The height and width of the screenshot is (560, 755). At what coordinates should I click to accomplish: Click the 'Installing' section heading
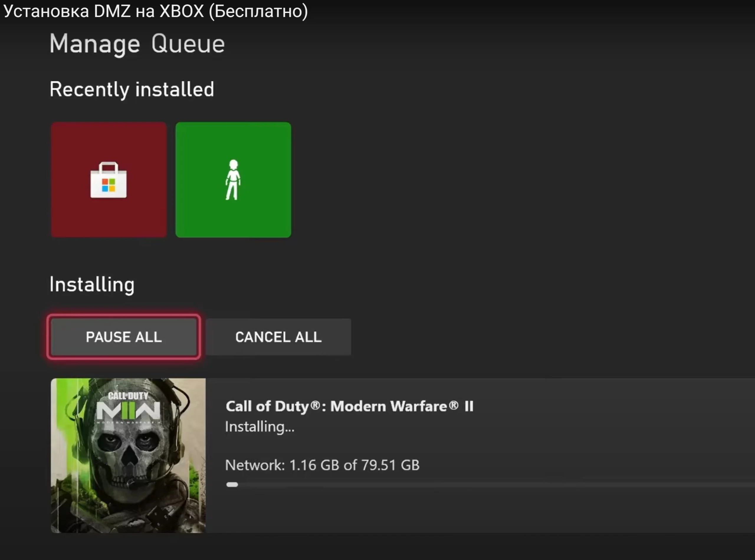[92, 285]
